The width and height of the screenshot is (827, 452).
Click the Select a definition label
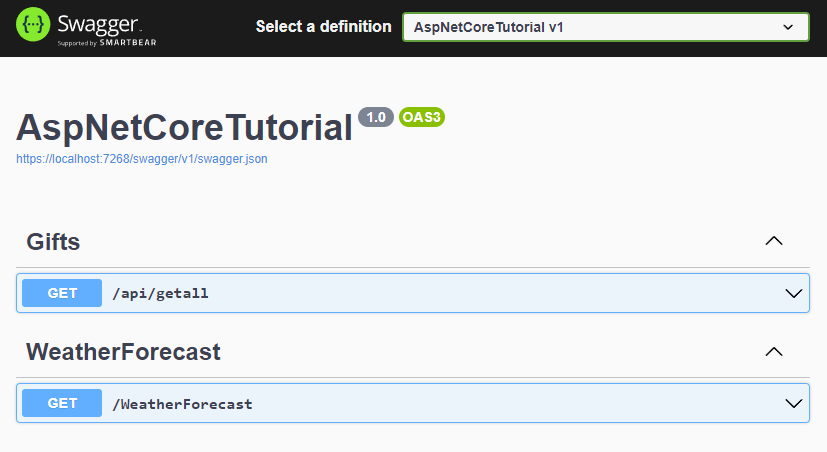(x=323, y=27)
